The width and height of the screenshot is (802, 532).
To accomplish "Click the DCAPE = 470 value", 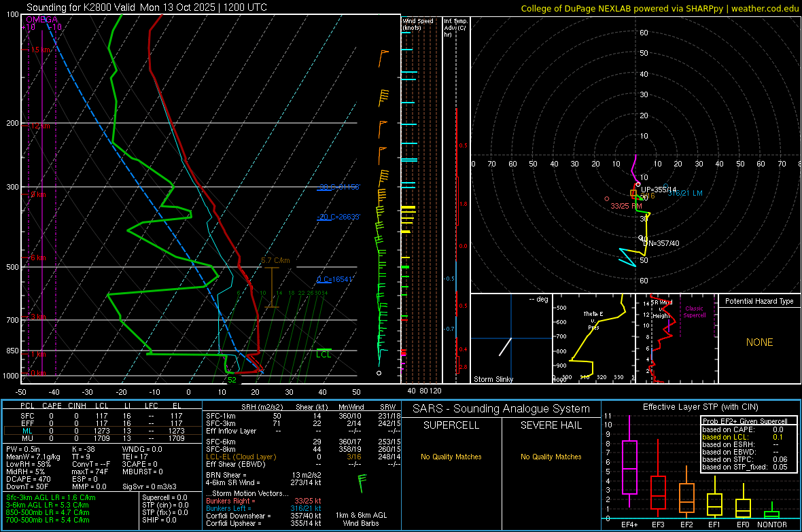I will coord(28,479).
